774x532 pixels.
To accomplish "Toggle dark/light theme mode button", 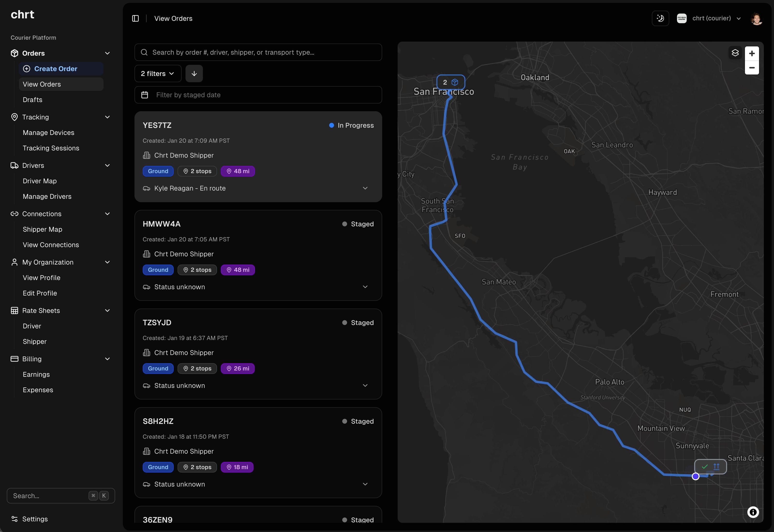I will [660, 18].
